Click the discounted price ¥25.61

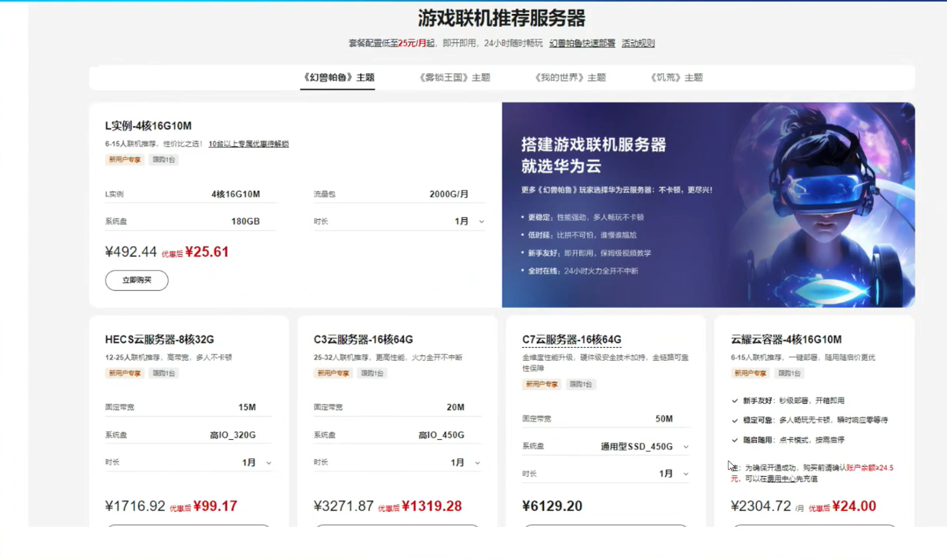[207, 252]
